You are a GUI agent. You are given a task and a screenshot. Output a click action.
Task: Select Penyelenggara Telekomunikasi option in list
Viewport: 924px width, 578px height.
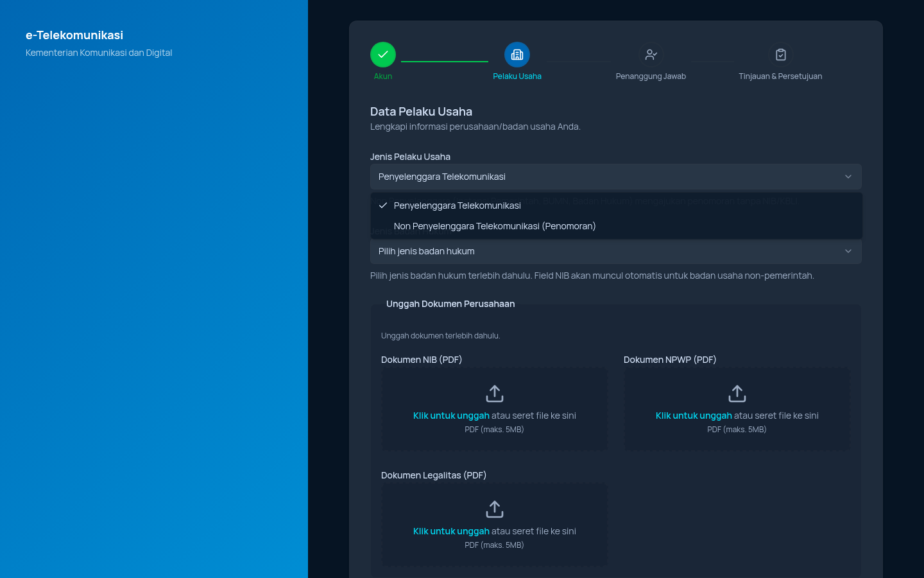(x=616, y=206)
